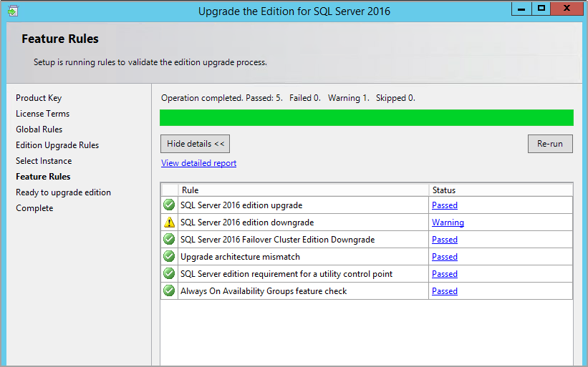Screen dimensions: 588x367
Task: Click passed icon for Failover Cluster Edition Downgrade
Action: coord(169,240)
